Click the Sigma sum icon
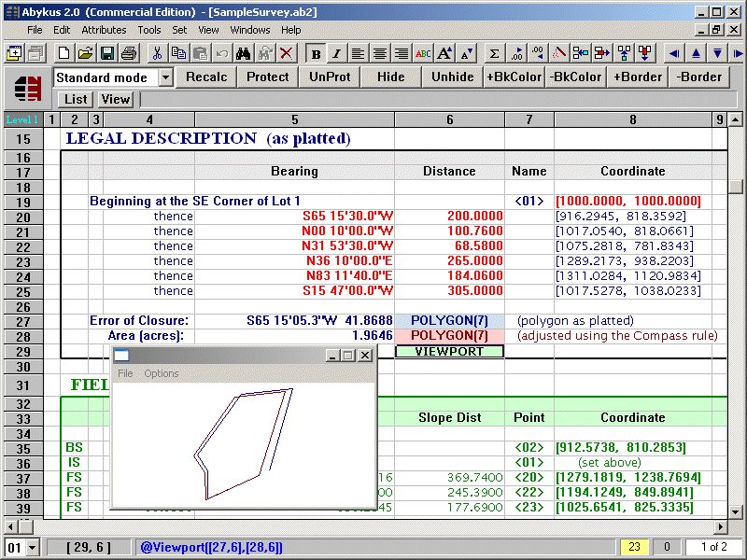 (495, 53)
